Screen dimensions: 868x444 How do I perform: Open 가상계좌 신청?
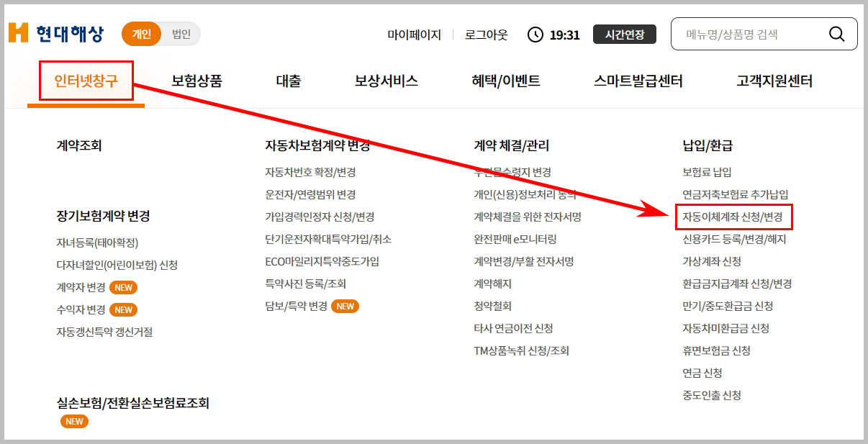[x=711, y=261]
